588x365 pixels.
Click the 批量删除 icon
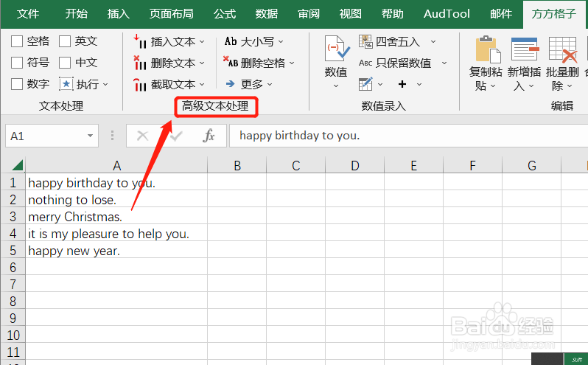[562, 49]
